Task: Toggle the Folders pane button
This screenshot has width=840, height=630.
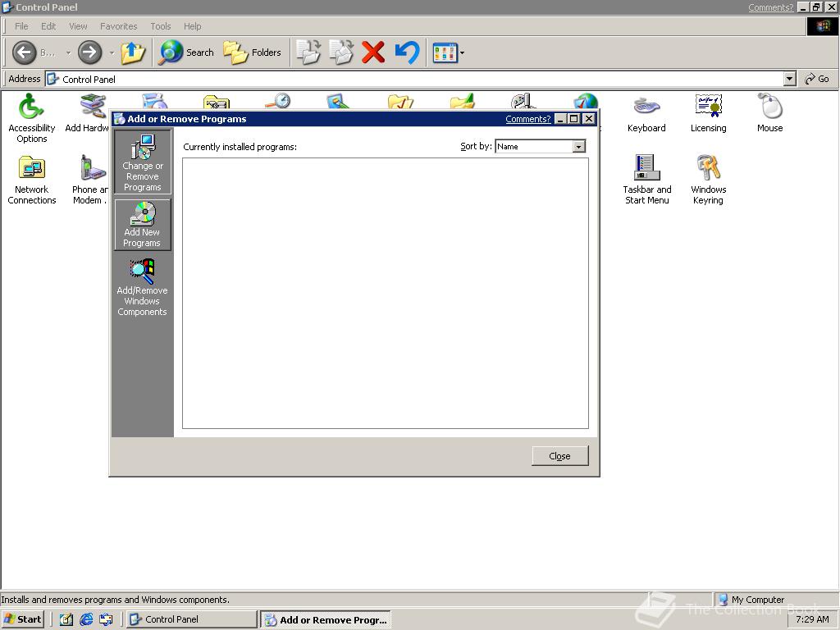Action: [x=253, y=52]
